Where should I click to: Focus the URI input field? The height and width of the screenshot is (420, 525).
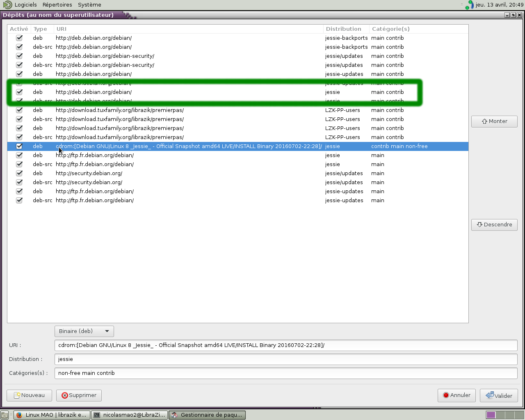pos(286,345)
